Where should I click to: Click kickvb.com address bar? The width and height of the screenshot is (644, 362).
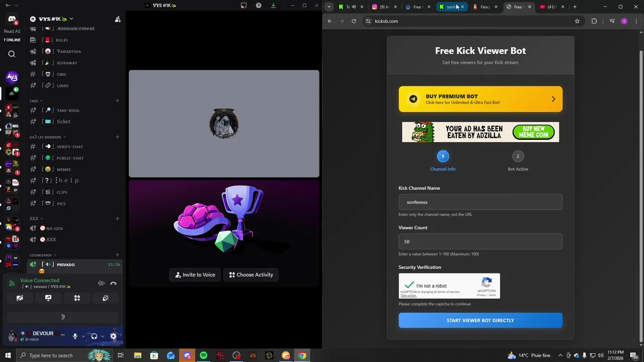[x=473, y=21]
